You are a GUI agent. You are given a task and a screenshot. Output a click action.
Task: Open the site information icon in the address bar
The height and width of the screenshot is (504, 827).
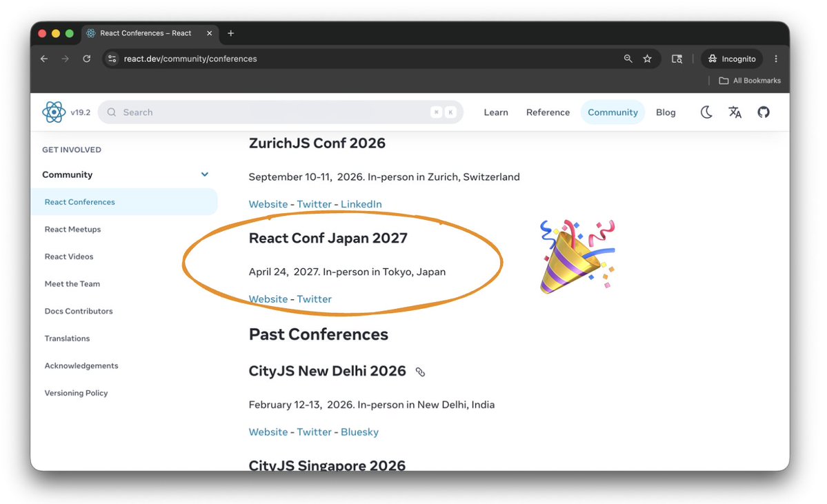pyautogui.click(x=112, y=59)
